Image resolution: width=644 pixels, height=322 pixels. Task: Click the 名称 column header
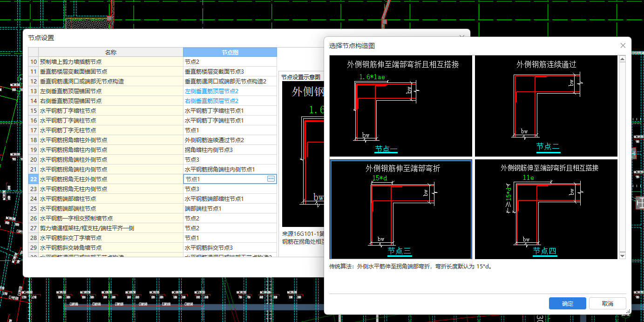click(111, 52)
